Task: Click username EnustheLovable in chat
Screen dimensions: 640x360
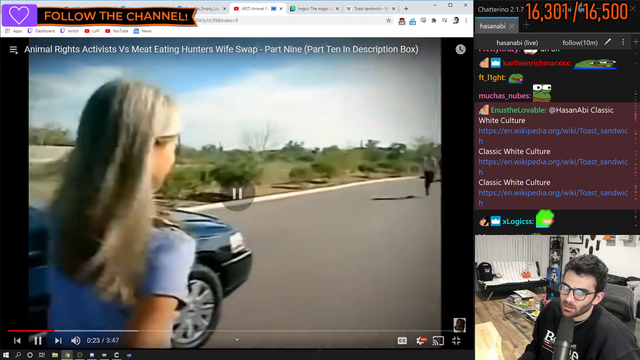Action: coord(518,110)
